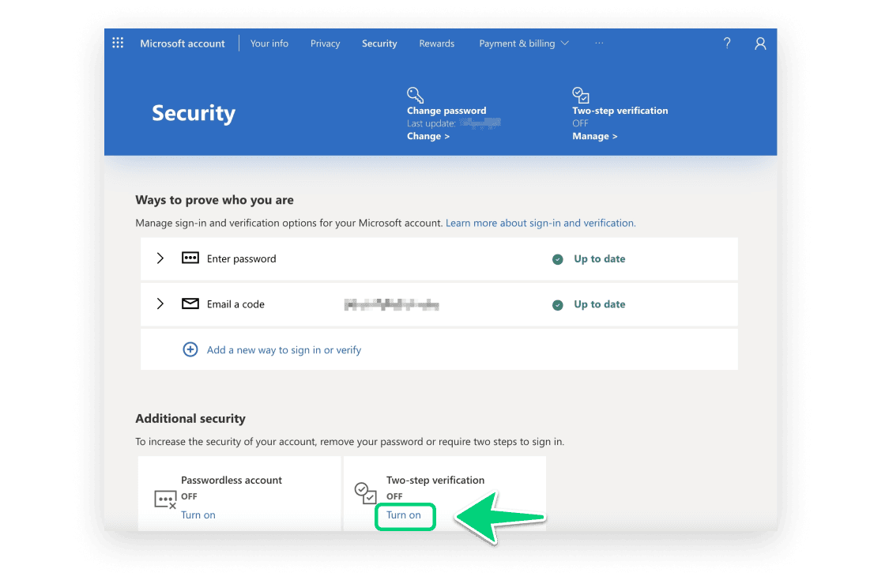Image resolution: width=889 pixels, height=588 pixels.
Task: Open the app launcher grid icon
Action: [x=118, y=43]
